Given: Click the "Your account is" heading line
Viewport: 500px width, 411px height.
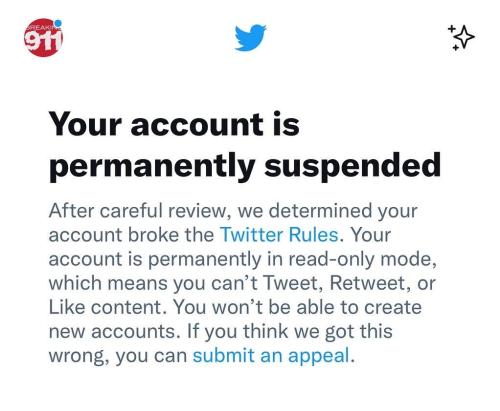Looking at the screenshot, I should click(174, 124).
